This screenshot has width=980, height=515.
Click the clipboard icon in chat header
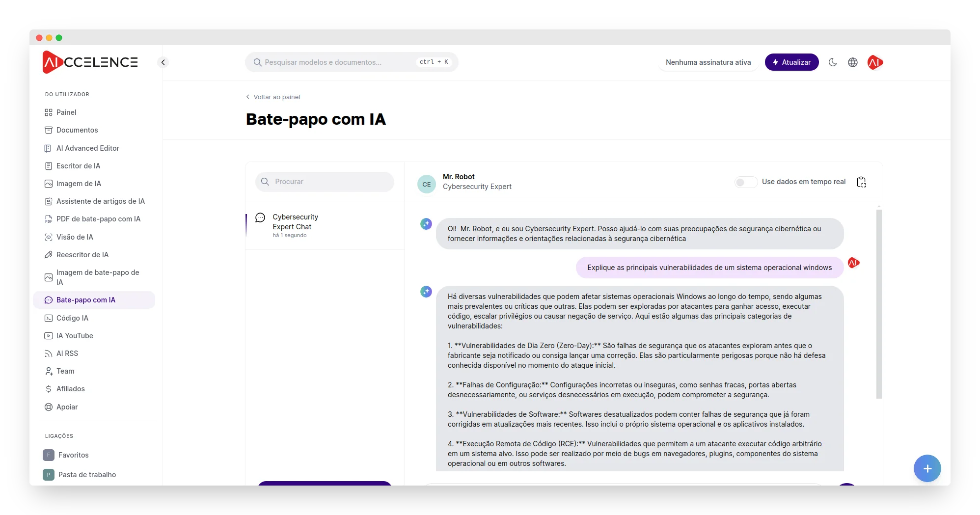click(x=861, y=182)
